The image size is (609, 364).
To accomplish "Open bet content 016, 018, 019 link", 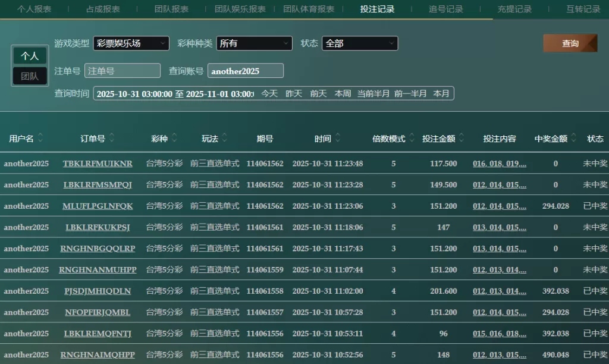I will pyautogui.click(x=499, y=164).
